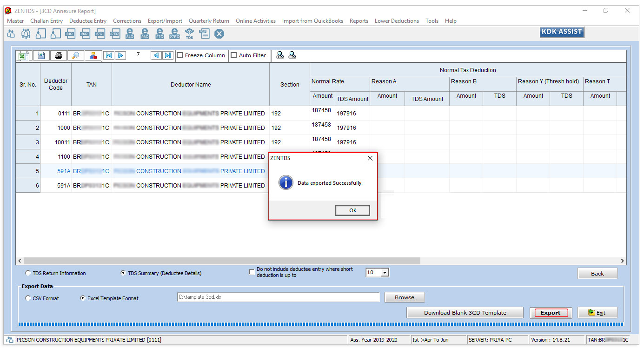Click deductor code 10011 in the grid
Viewport: 644px width, 350px height.
pos(62,142)
